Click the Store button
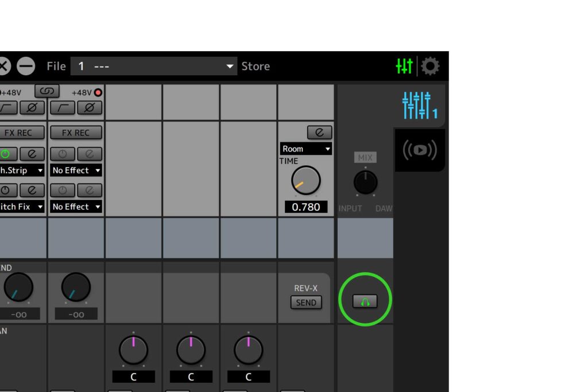This screenshot has height=392, width=588. tap(256, 67)
